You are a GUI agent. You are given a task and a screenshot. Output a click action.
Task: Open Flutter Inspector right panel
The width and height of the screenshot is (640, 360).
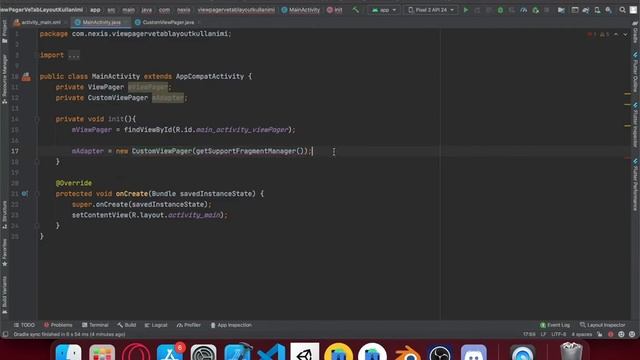(x=636, y=125)
